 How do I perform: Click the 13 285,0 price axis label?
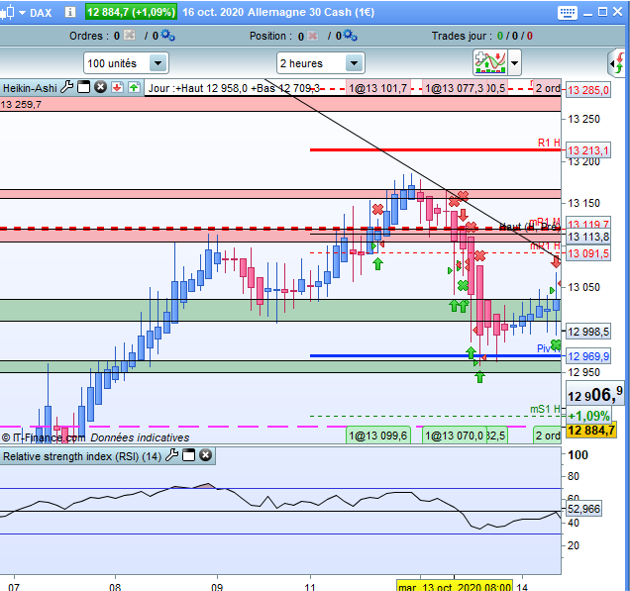588,90
